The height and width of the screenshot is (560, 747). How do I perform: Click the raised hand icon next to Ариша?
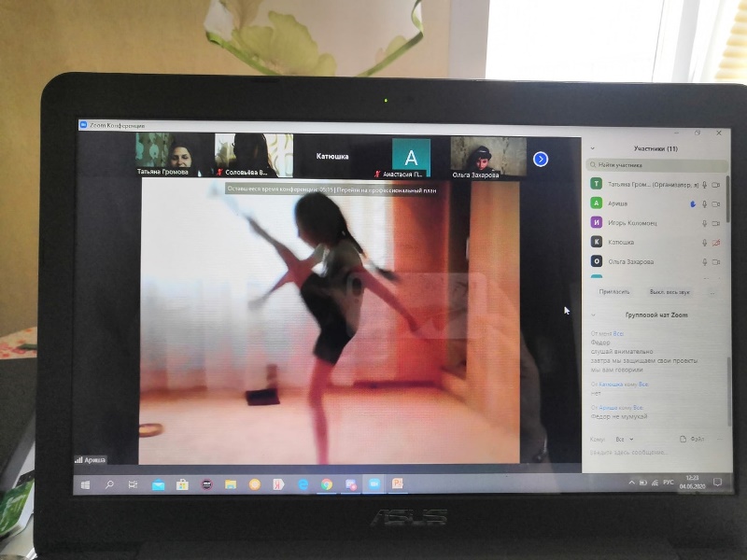(x=692, y=203)
